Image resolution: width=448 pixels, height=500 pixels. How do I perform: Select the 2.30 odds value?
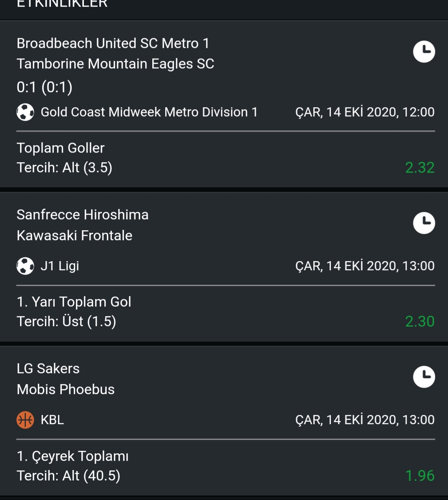point(420,322)
